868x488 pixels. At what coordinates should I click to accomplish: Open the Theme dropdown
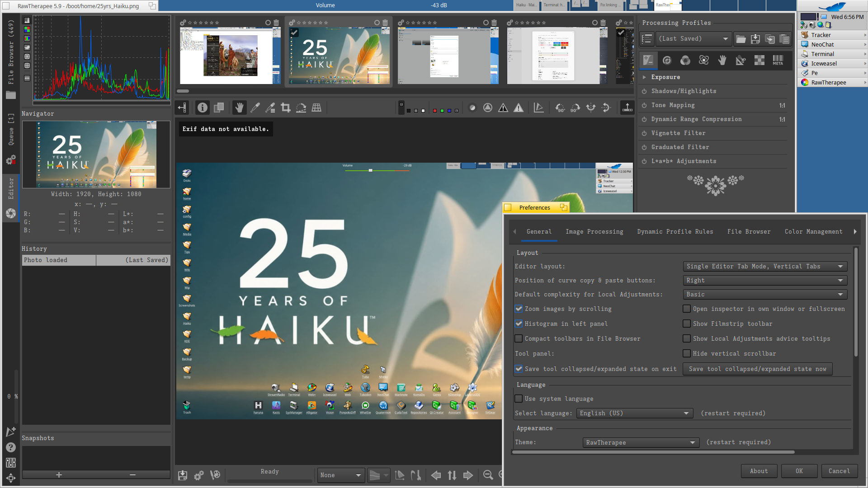[641, 443]
